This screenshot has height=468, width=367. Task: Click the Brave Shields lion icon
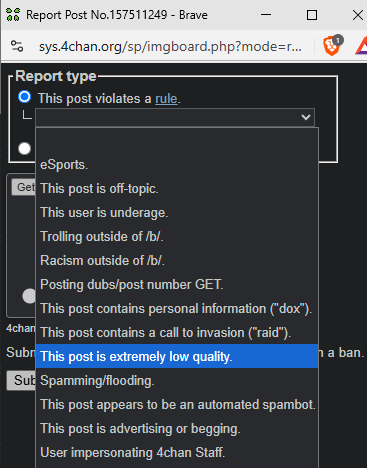[331, 46]
